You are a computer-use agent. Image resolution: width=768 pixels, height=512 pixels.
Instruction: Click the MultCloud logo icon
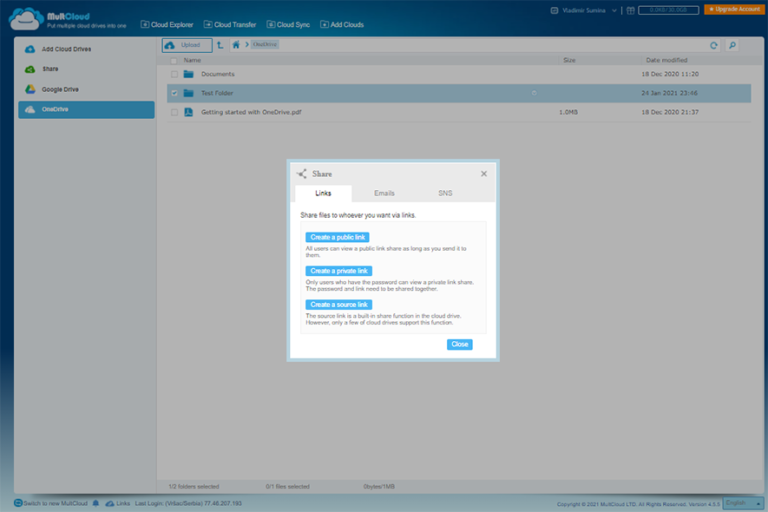(x=26, y=19)
